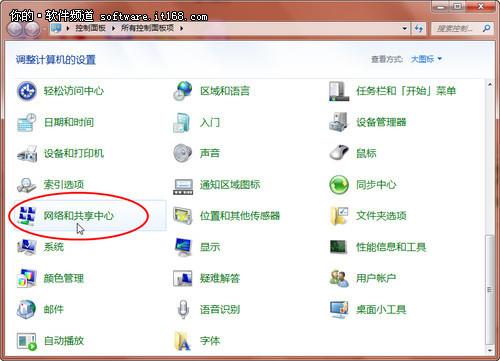Open the 同步中心 green icon
Image resolution: width=500 pixels, height=361 pixels.
339,184
